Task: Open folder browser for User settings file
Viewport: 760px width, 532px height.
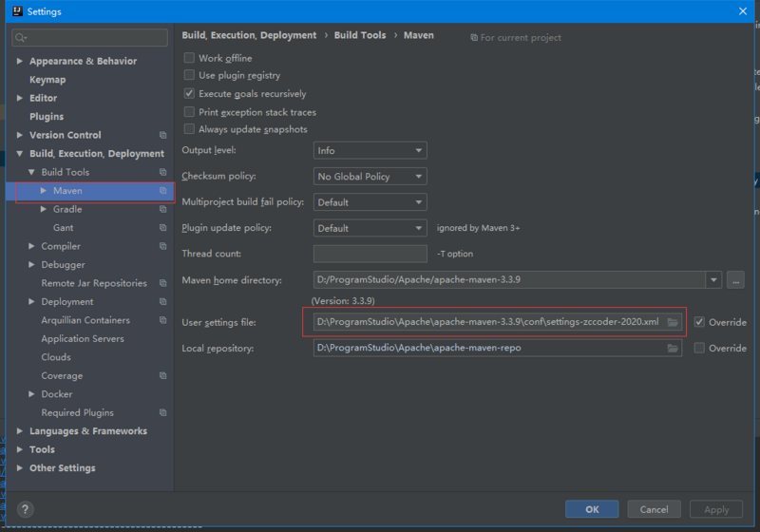Action: [x=673, y=322]
